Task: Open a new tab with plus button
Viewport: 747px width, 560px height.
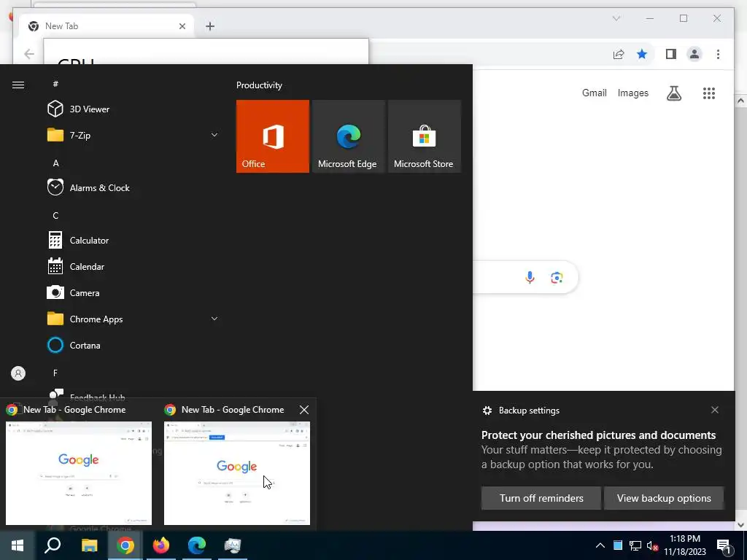Action: 210,26
